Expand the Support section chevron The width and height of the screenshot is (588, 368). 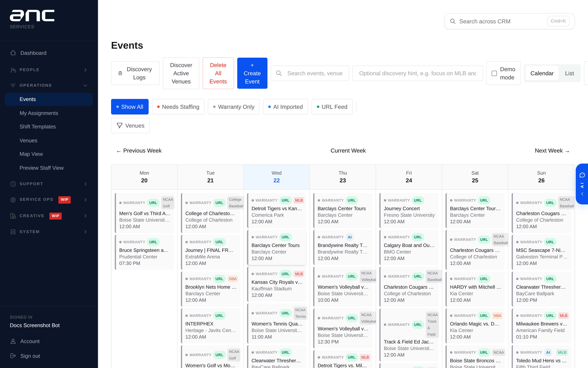point(85,184)
